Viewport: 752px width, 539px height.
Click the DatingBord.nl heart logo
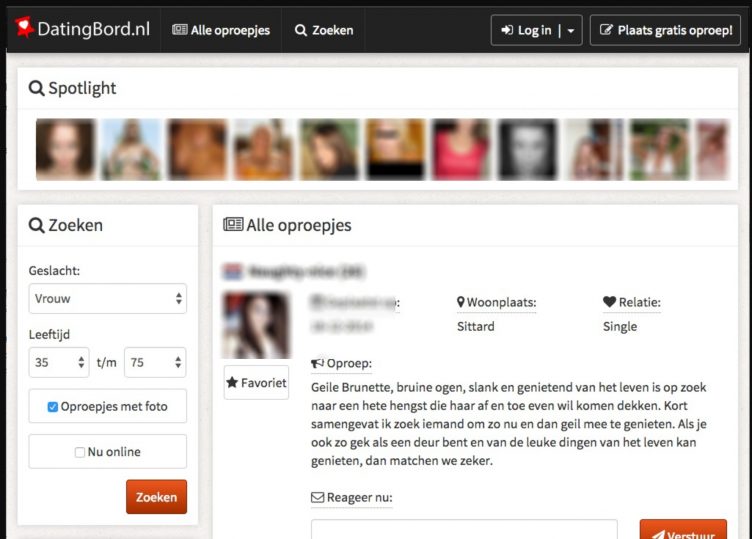pos(23,29)
